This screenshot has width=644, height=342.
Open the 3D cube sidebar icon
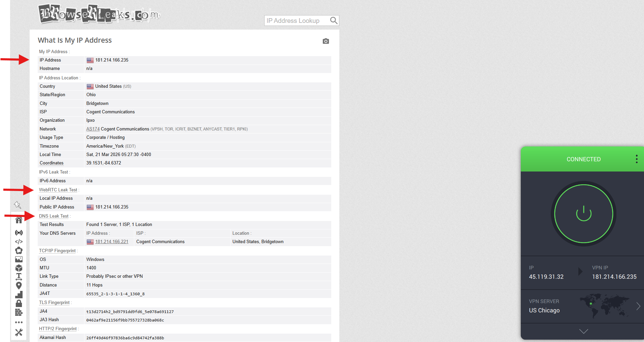click(x=19, y=268)
